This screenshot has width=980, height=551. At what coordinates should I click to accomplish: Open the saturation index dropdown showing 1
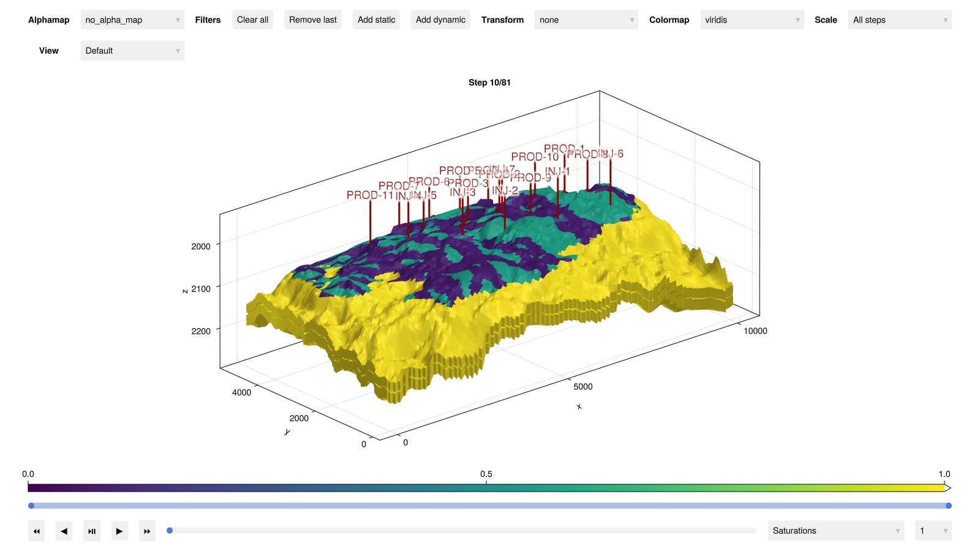(932, 531)
